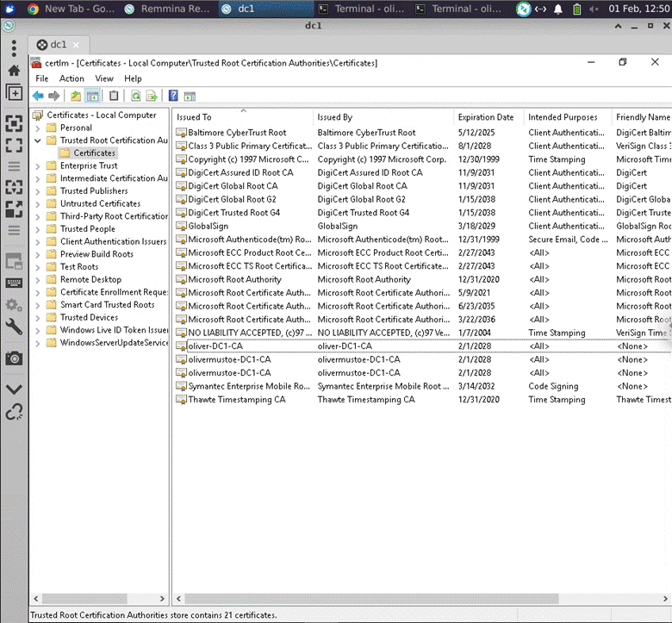Switch to Remmina Re... taskbar window
The height and width of the screenshot is (623, 672).
(x=168, y=9)
